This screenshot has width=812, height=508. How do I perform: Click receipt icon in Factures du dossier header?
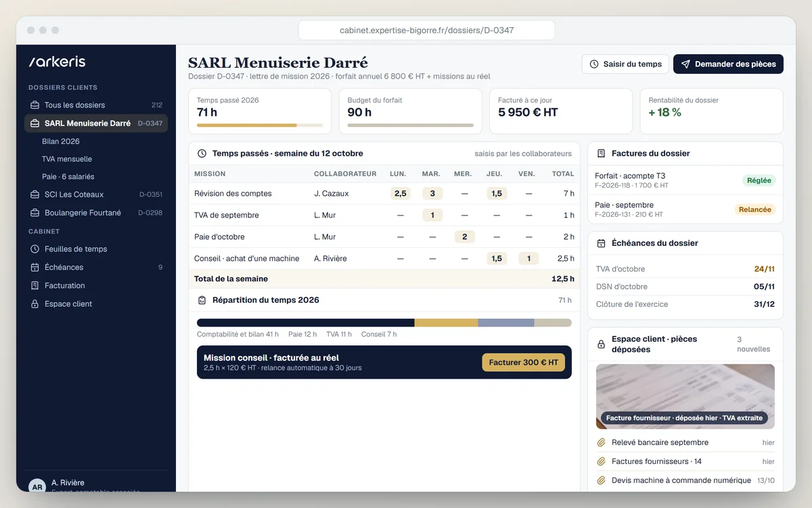601,154
